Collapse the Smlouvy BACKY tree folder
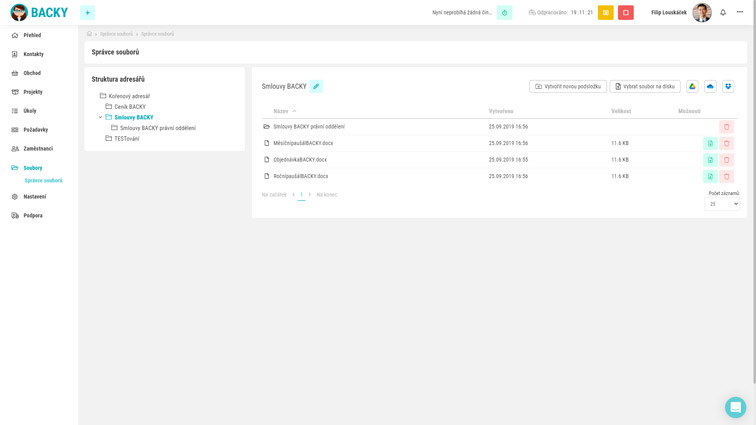Screen dimensions: 756x425 [100, 118]
